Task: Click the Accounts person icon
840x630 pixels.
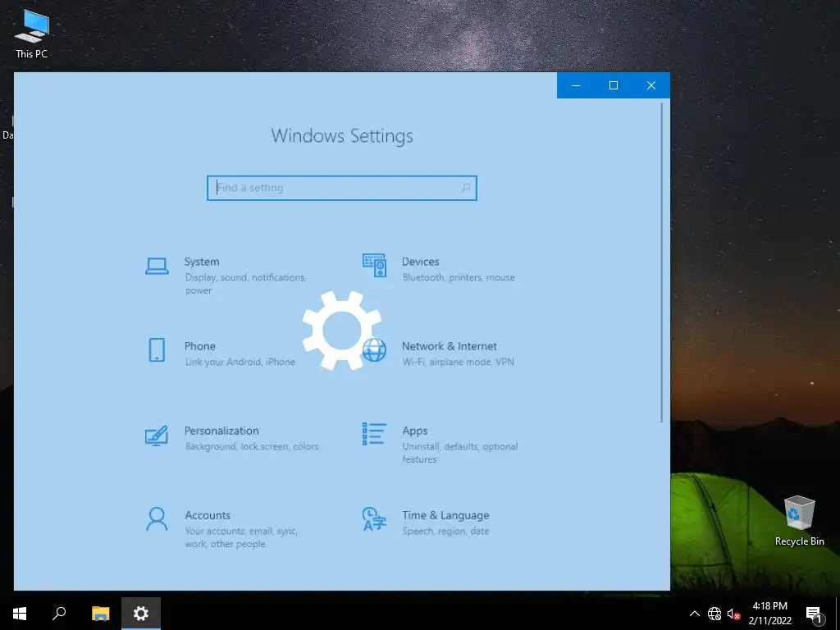Action: [157, 519]
